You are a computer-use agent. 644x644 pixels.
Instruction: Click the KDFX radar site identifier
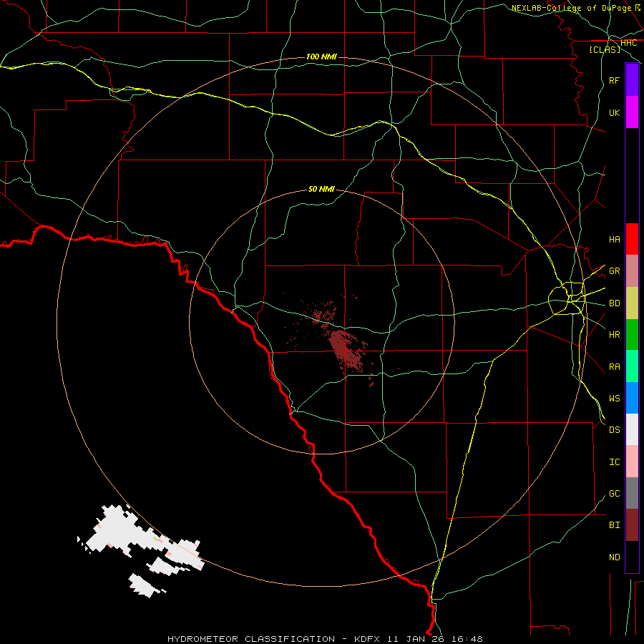coord(367,639)
